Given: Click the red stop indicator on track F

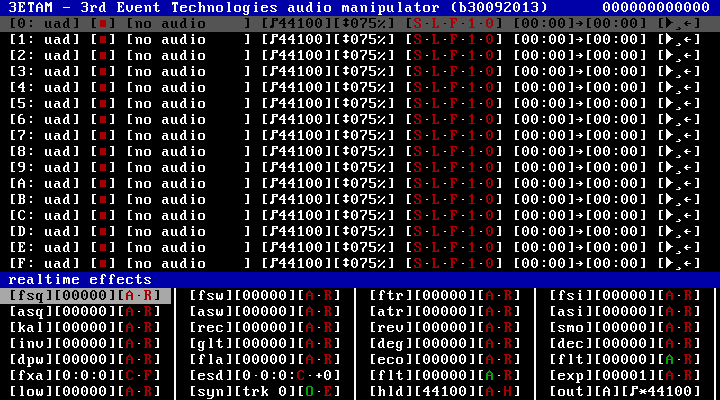Looking at the screenshot, I should click(x=103, y=264).
